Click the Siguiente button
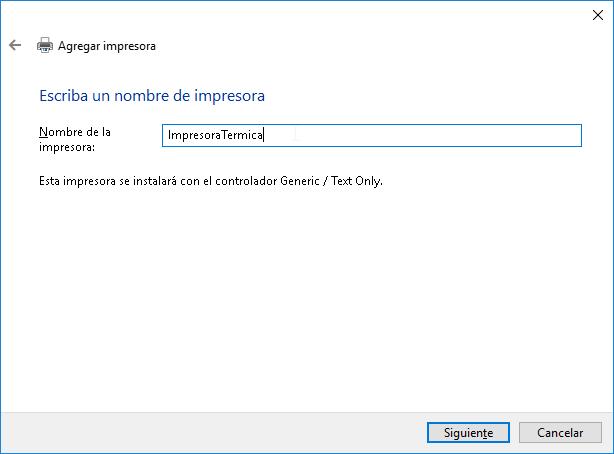The width and height of the screenshot is (614, 454). pyautogui.click(x=468, y=432)
